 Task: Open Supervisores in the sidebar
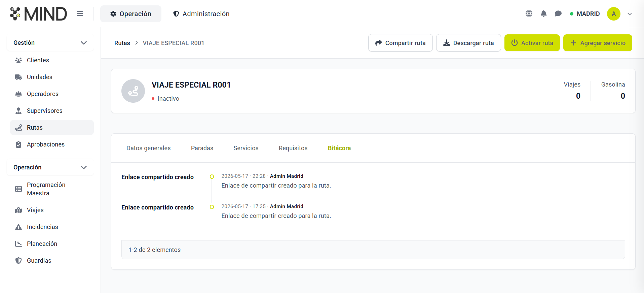click(52, 111)
